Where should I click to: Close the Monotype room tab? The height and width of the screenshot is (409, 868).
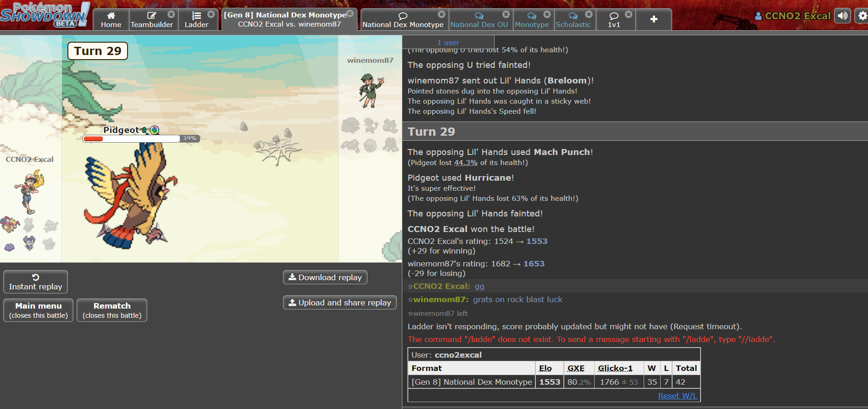point(547,14)
